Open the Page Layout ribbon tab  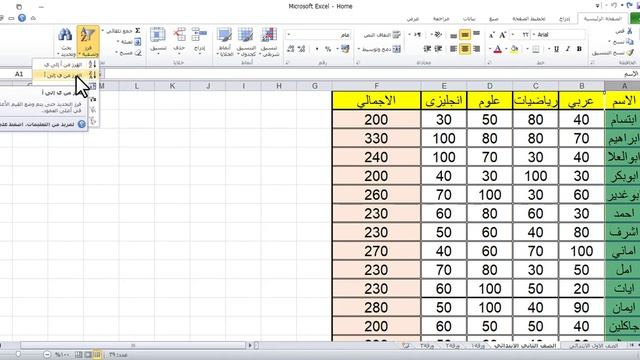pyautogui.click(x=529, y=19)
